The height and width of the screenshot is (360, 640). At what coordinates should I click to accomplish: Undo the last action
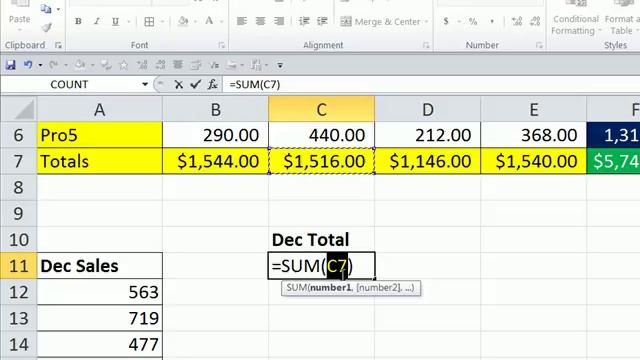pyautogui.click(x=28, y=65)
